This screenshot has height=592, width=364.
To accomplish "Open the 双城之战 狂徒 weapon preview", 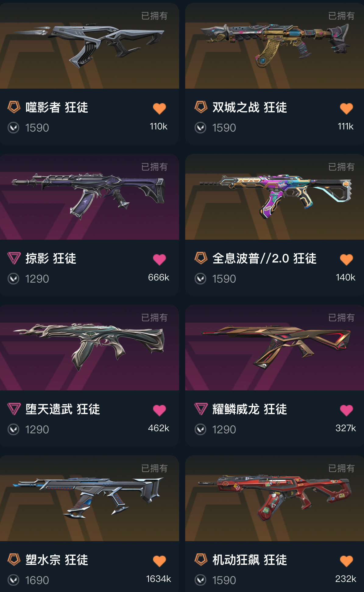I will 274,46.
